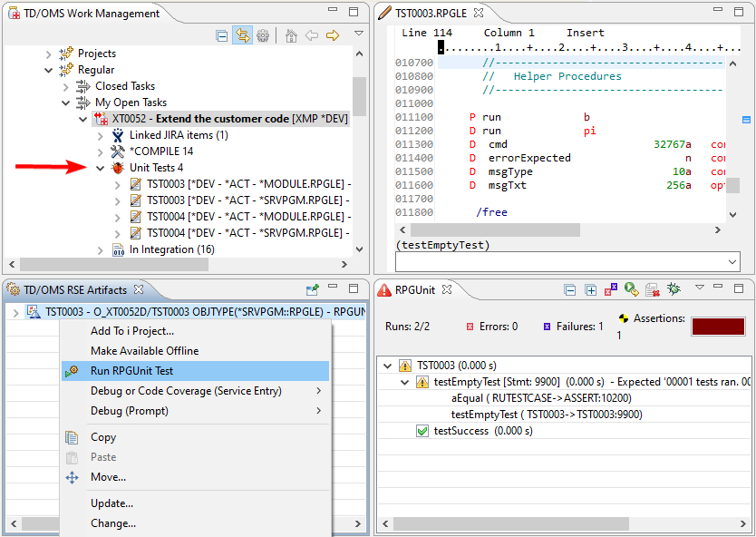The height and width of the screenshot is (537, 756).
Task: Choose Run RPGUnit Test menu item
Action: 195,371
